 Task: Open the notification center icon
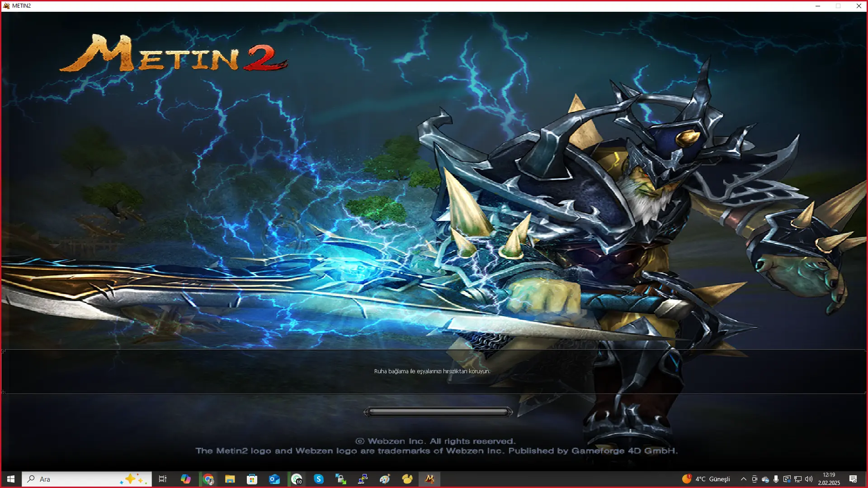tap(853, 479)
